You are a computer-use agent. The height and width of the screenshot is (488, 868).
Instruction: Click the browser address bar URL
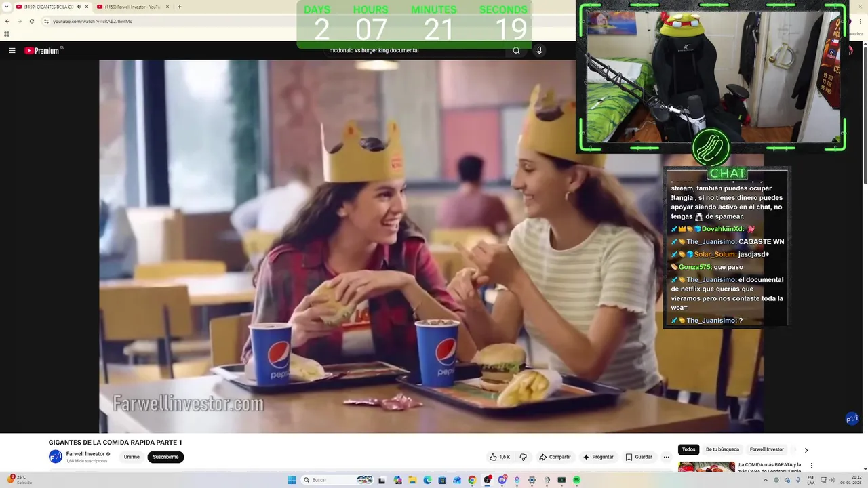(92, 21)
